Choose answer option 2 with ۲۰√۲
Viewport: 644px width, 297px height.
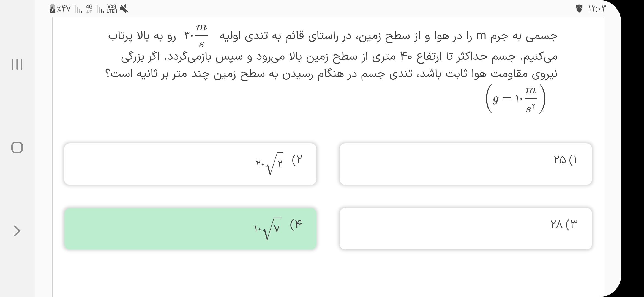(190, 164)
